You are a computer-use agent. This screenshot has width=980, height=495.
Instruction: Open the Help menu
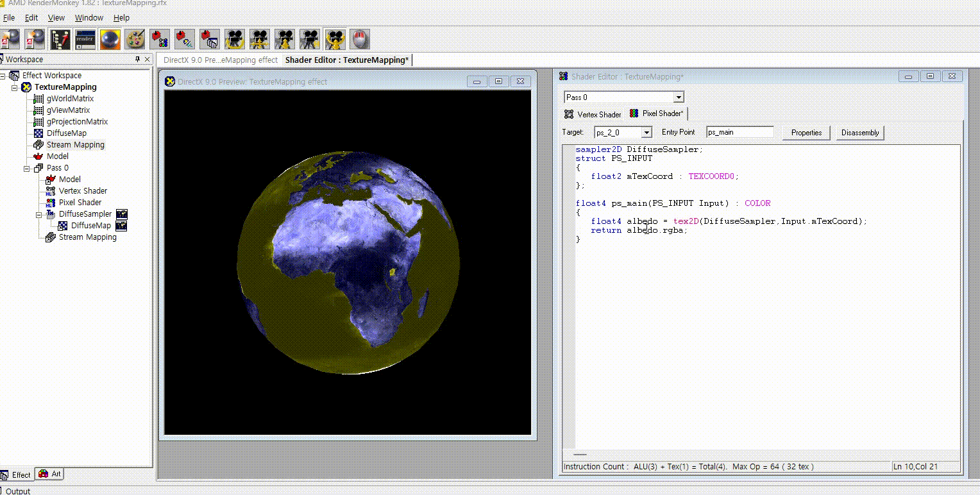pyautogui.click(x=121, y=18)
